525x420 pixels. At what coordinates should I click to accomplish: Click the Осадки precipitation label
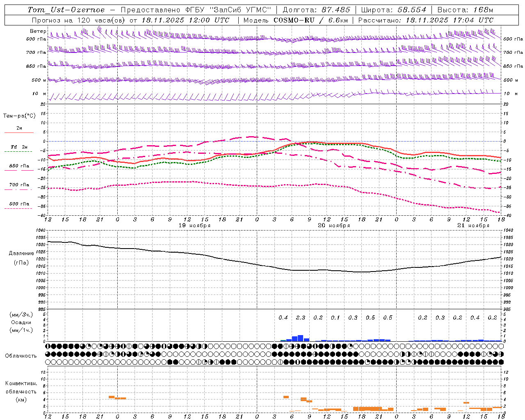(21, 322)
